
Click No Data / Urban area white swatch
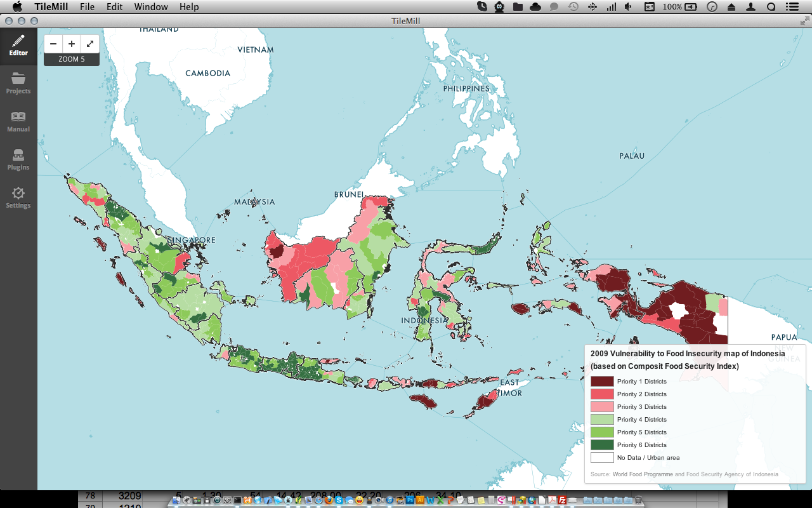point(602,457)
